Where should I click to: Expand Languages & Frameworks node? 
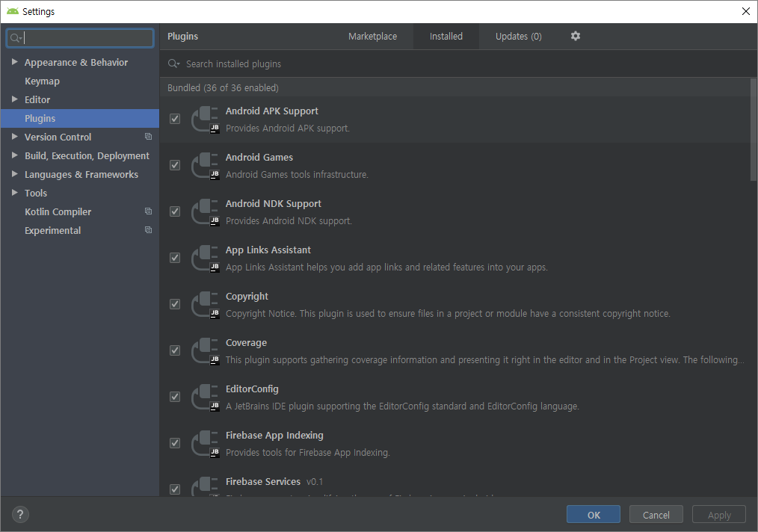[x=14, y=174]
